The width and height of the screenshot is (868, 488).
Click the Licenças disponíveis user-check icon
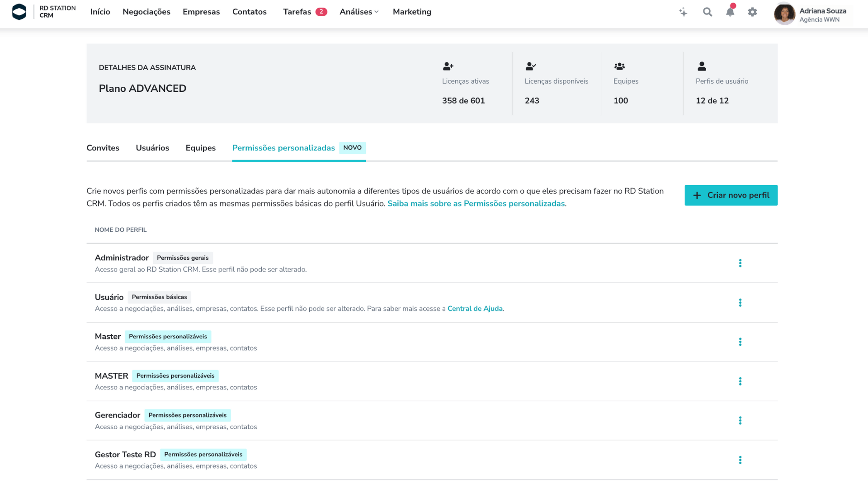pyautogui.click(x=531, y=66)
